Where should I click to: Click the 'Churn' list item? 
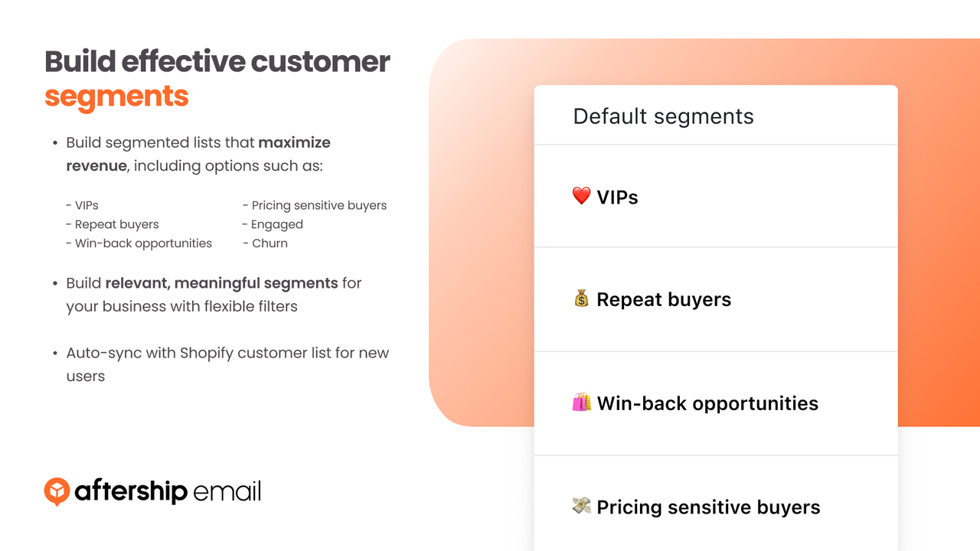[269, 243]
